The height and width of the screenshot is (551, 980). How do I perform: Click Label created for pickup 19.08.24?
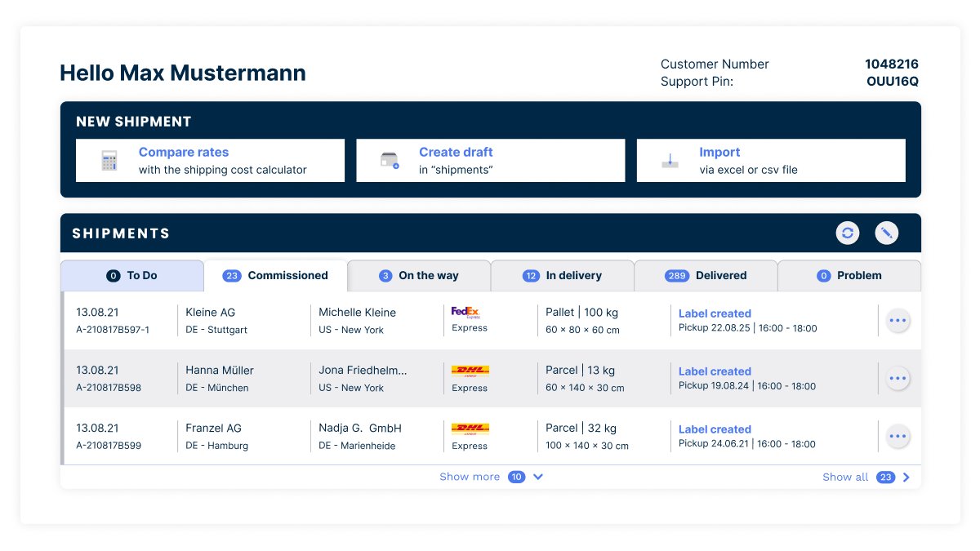pos(715,371)
